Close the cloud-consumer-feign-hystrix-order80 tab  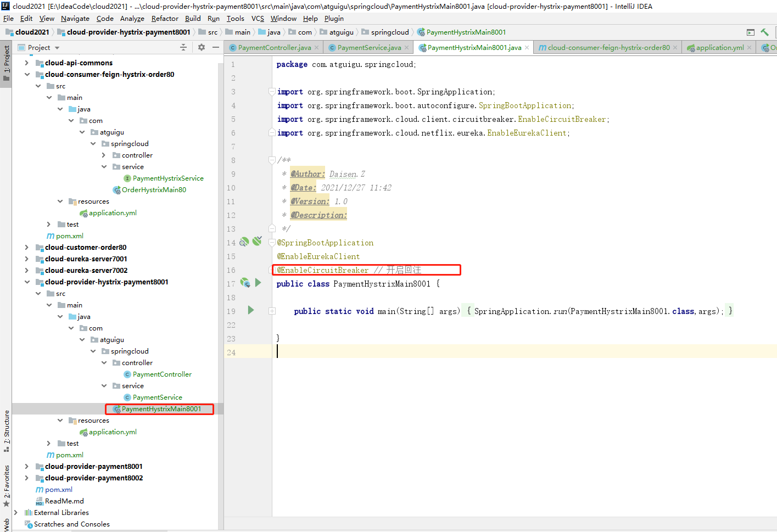pos(675,48)
